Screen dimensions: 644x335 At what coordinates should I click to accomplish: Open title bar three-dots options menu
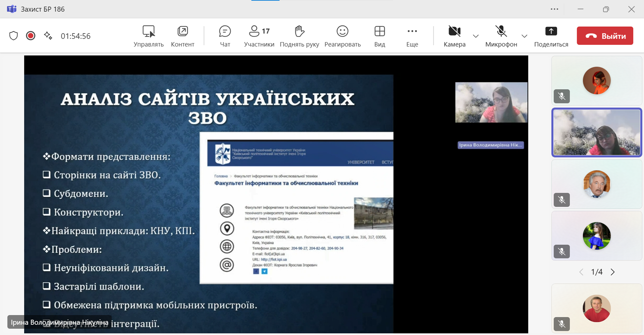[x=554, y=9]
